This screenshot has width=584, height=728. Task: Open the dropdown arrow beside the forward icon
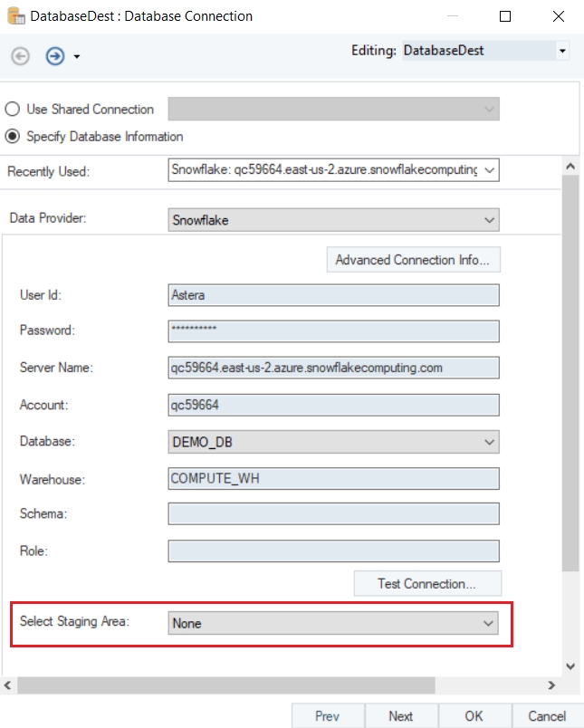(77, 57)
